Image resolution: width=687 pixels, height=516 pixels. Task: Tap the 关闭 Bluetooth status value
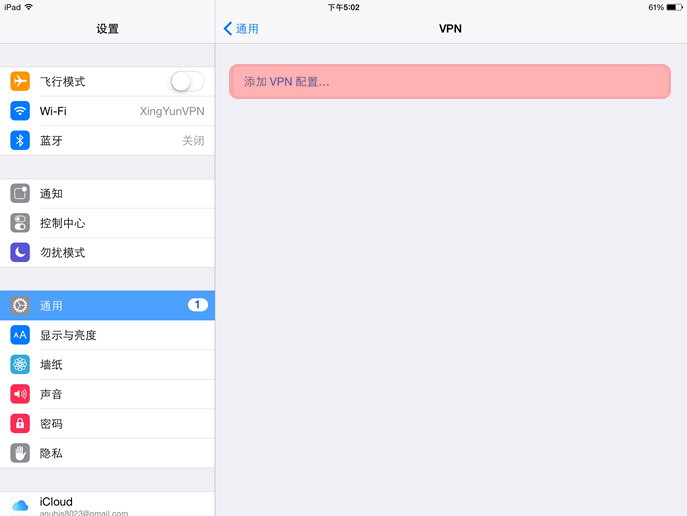pos(193,141)
